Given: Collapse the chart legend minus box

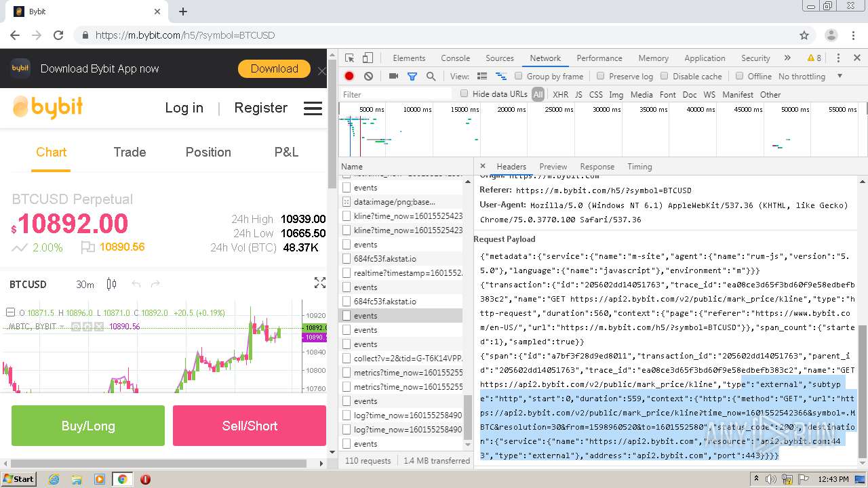Looking at the screenshot, I should [10, 312].
